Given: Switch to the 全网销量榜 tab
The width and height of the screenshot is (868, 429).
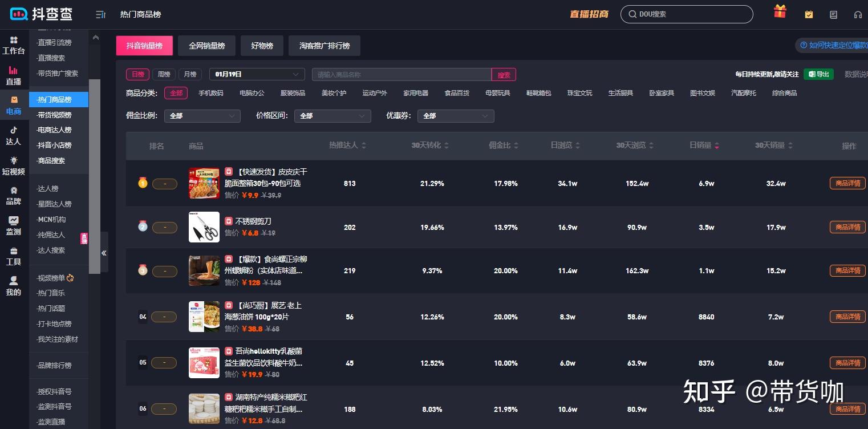Looking at the screenshot, I should tap(207, 46).
